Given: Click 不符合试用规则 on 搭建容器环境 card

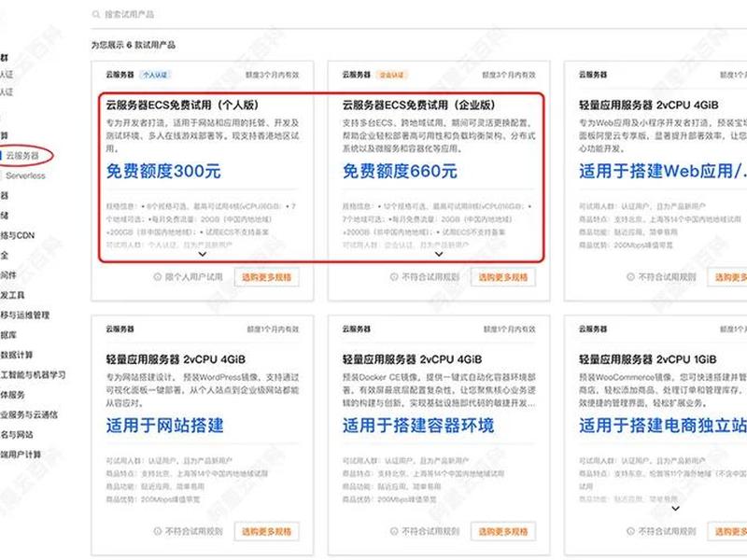Looking at the screenshot, I should 430,531.
